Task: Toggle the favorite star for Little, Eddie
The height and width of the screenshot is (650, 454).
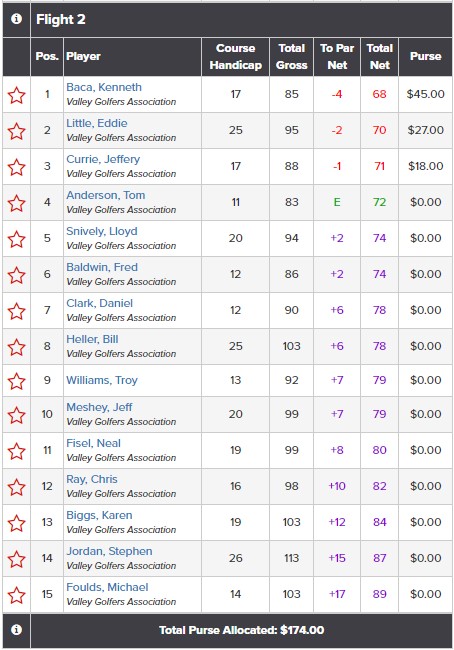Action: pyautogui.click(x=17, y=131)
